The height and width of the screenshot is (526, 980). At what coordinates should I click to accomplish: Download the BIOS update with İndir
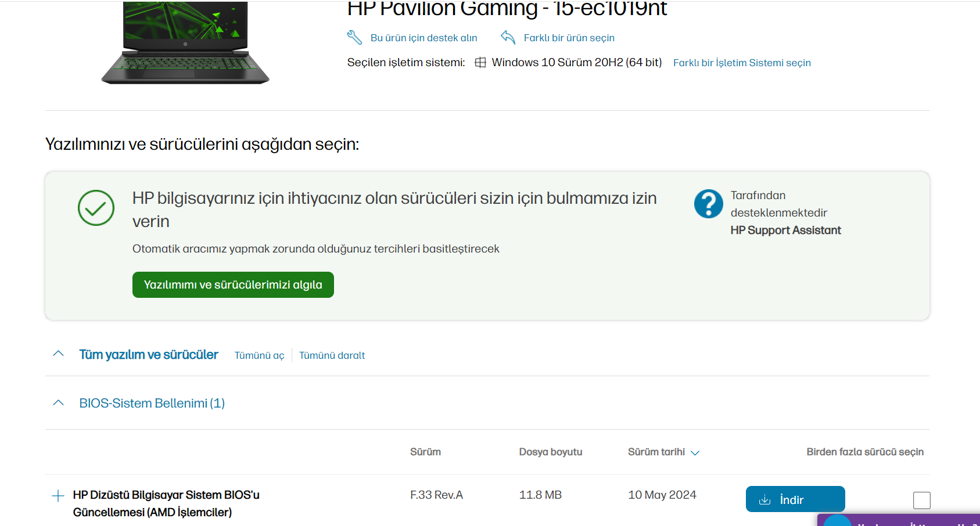(795, 499)
